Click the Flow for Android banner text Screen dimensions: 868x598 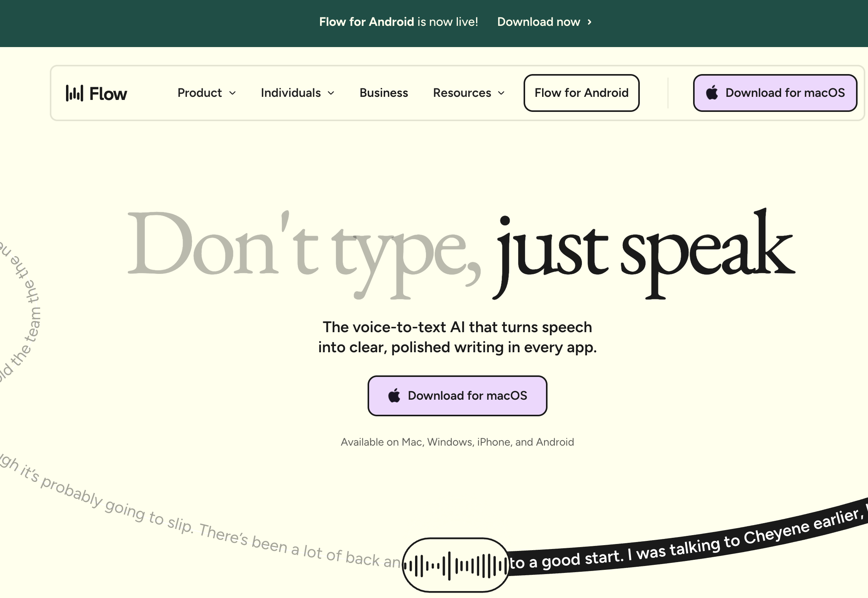pyautogui.click(x=366, y=22)
